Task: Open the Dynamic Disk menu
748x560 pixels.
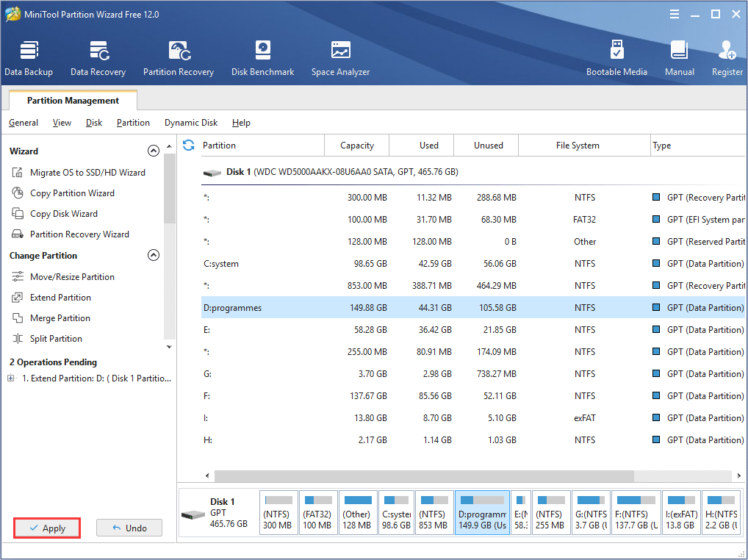Action: tap(191, 123)
